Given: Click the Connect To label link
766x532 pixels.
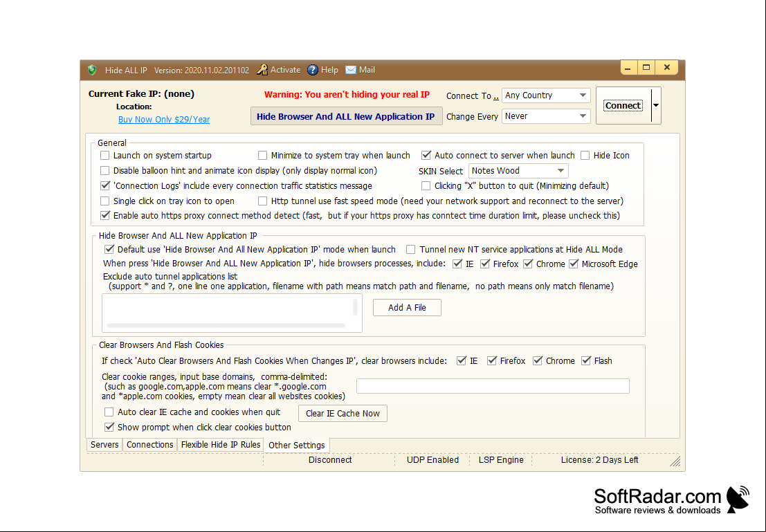Looking at the screenshot, I should tap(473, 95).
